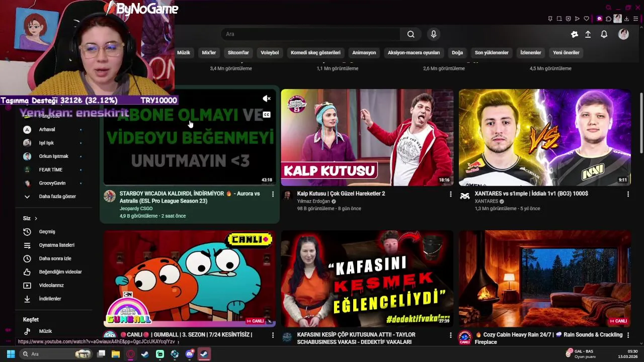Screen dimensions: 644x362
Task: Open XANTARES vs s1mple thumbnail
Action: (545, 138)
